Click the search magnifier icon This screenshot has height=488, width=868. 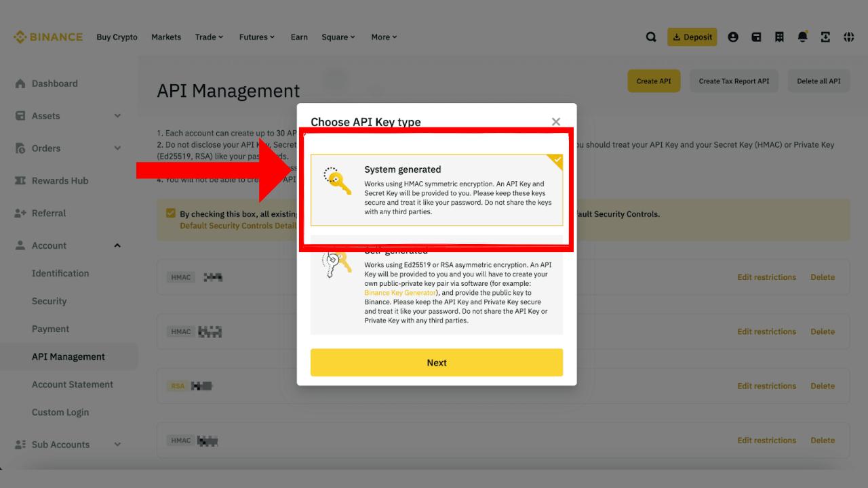click(651, 37)
